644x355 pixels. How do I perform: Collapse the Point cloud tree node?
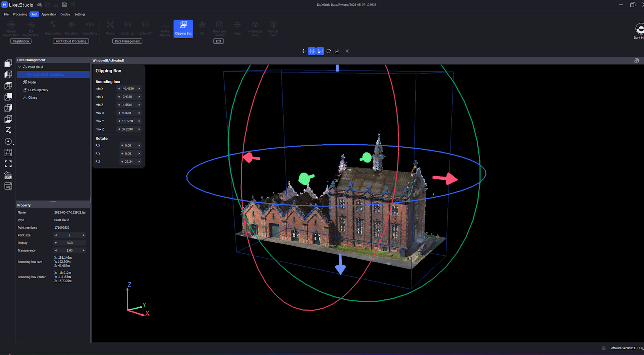(19, 67)
